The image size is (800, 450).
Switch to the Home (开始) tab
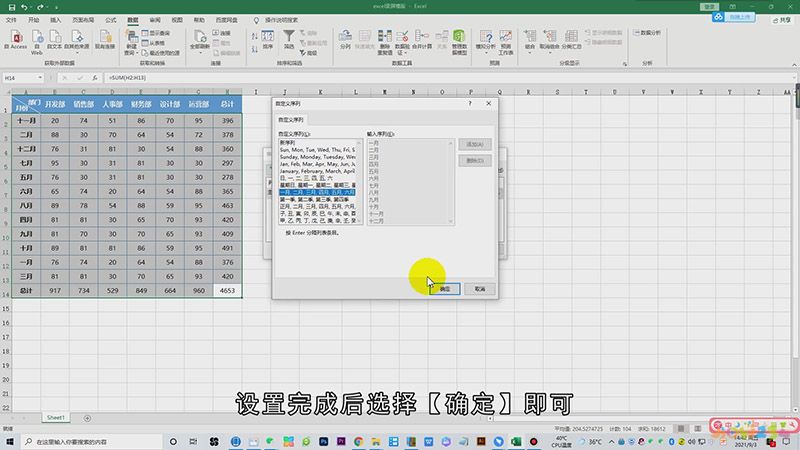pyautogui.click(x=34, y=20)
